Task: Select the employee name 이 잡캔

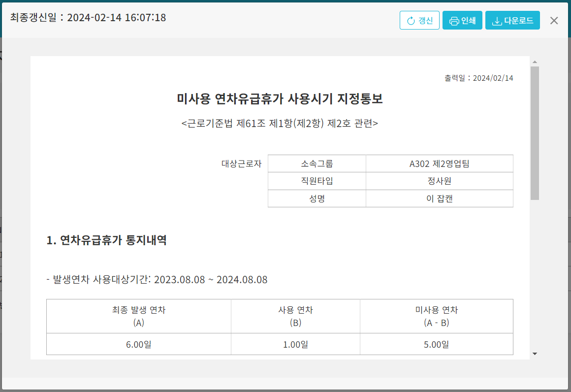Action: pyautogui.click(x=439, y=198)
